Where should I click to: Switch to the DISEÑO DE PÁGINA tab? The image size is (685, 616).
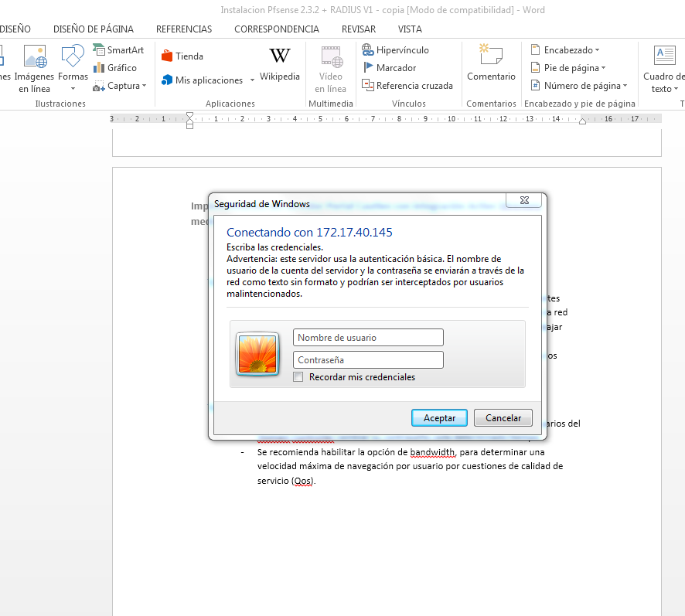(94, 29)
